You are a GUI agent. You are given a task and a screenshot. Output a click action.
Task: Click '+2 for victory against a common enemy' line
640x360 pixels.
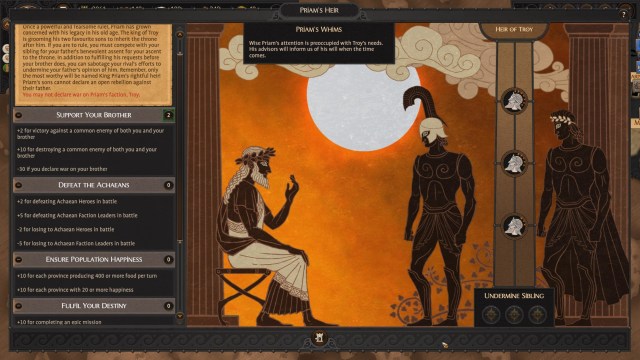click(x=90, y=133)
